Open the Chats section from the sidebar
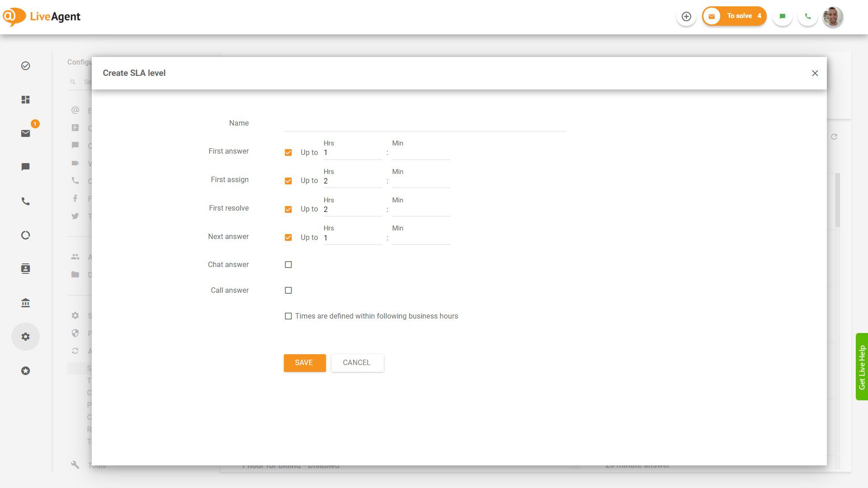868x488 pixels. [x=25, y=167]
